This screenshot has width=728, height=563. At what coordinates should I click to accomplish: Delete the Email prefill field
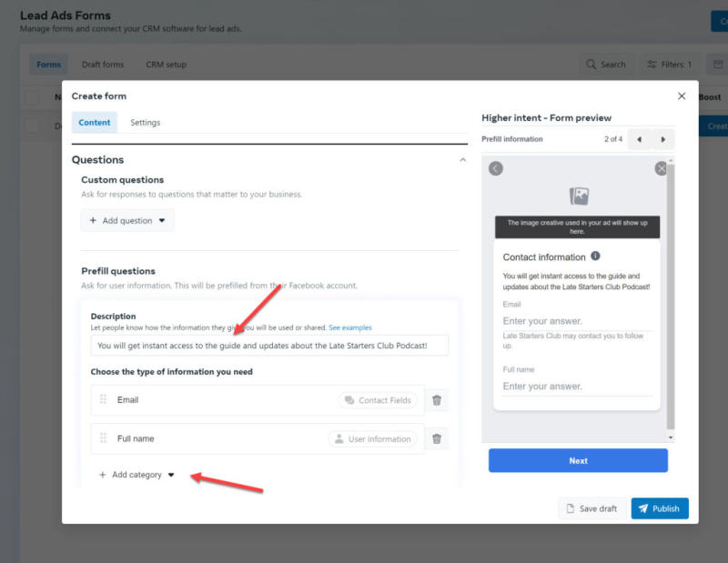pyautogui.click(x=437, y=400)
